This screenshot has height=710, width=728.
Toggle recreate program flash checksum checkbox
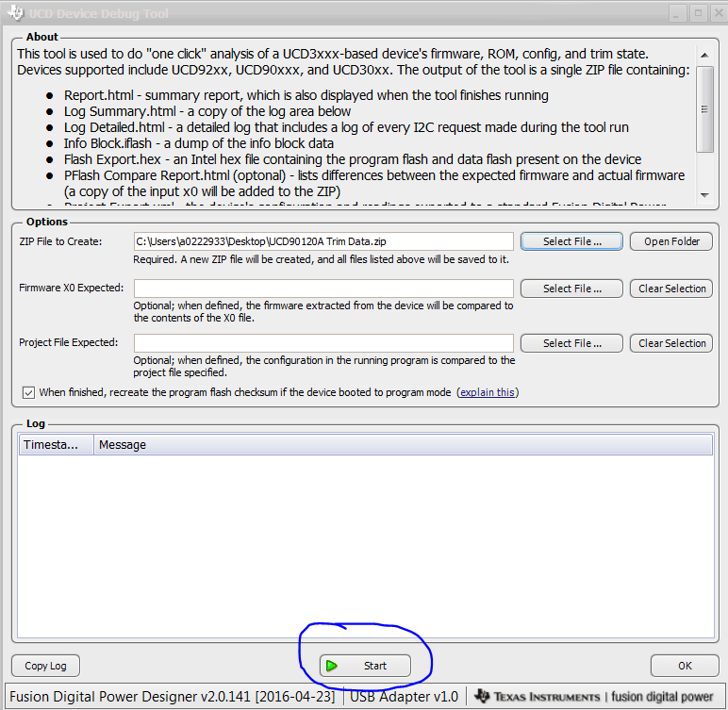pos(28,393)
